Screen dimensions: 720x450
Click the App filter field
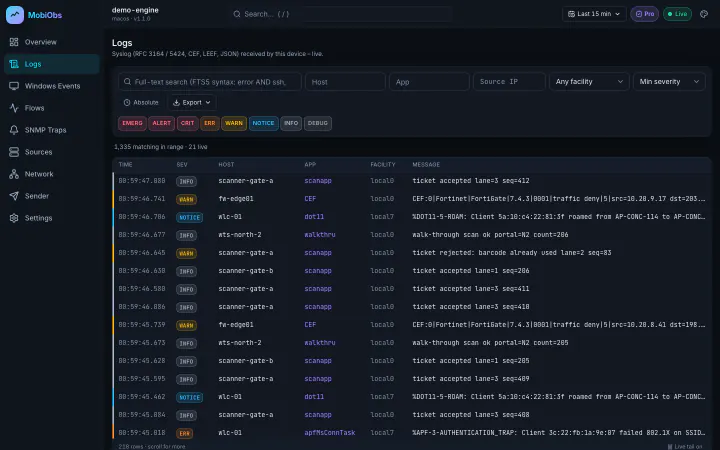[x=429, y=82]
